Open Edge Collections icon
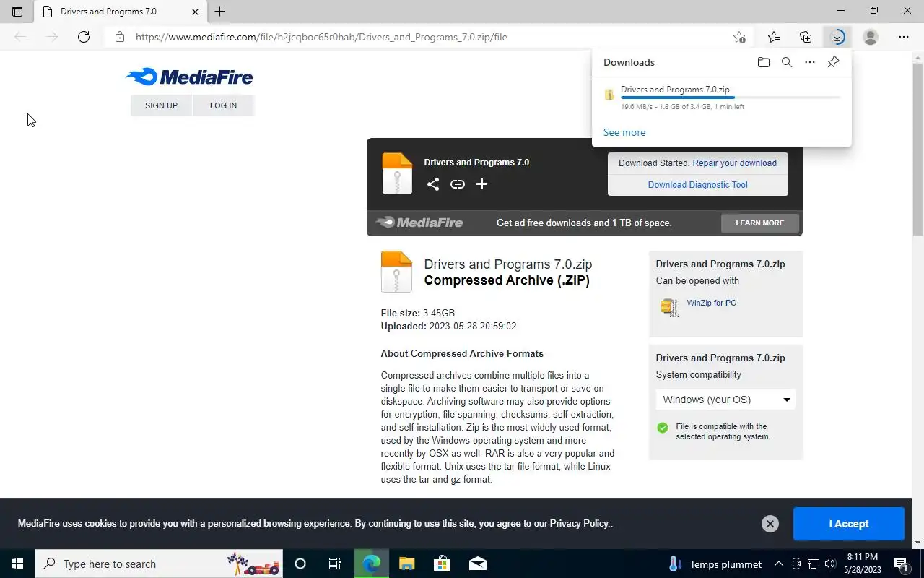The image size is (924, 578). click(806, 37)
